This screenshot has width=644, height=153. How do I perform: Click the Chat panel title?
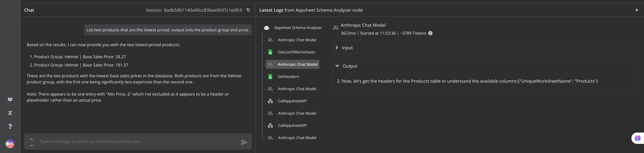coord(29,10)
